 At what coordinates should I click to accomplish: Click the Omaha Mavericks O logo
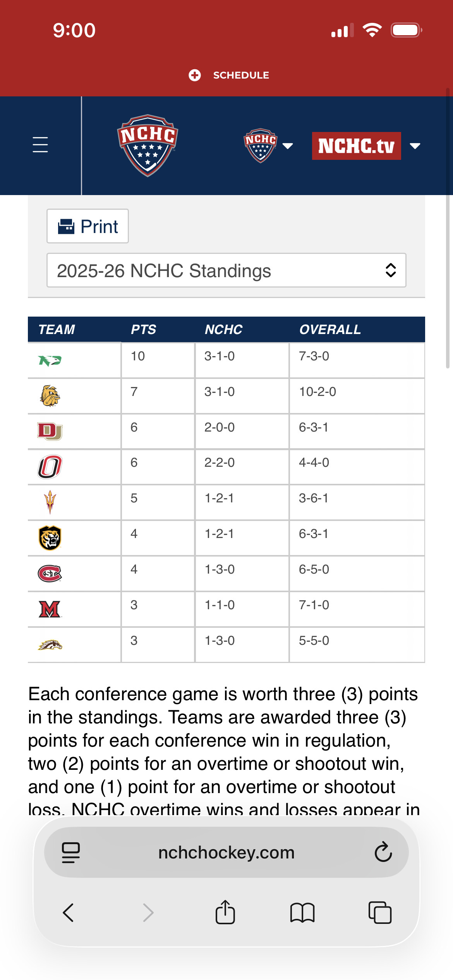pos(50,467)
